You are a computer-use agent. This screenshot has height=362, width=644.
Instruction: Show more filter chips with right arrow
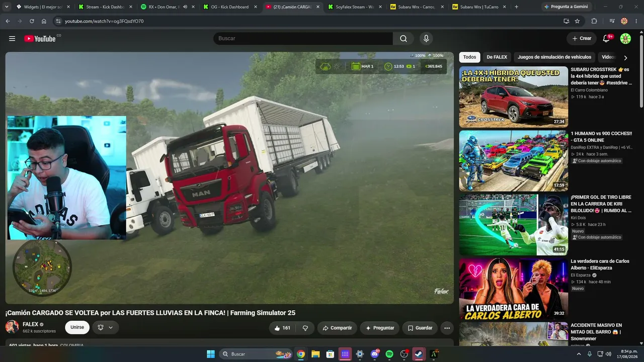click(x=625, y=58)
